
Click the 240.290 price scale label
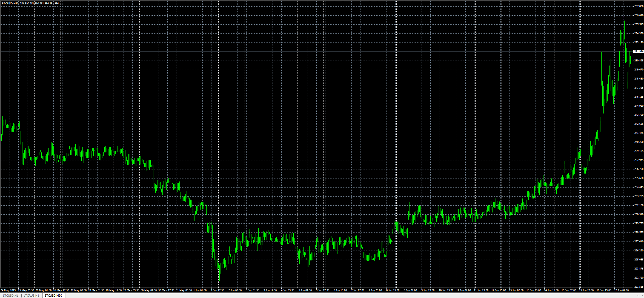click(639, 142)
